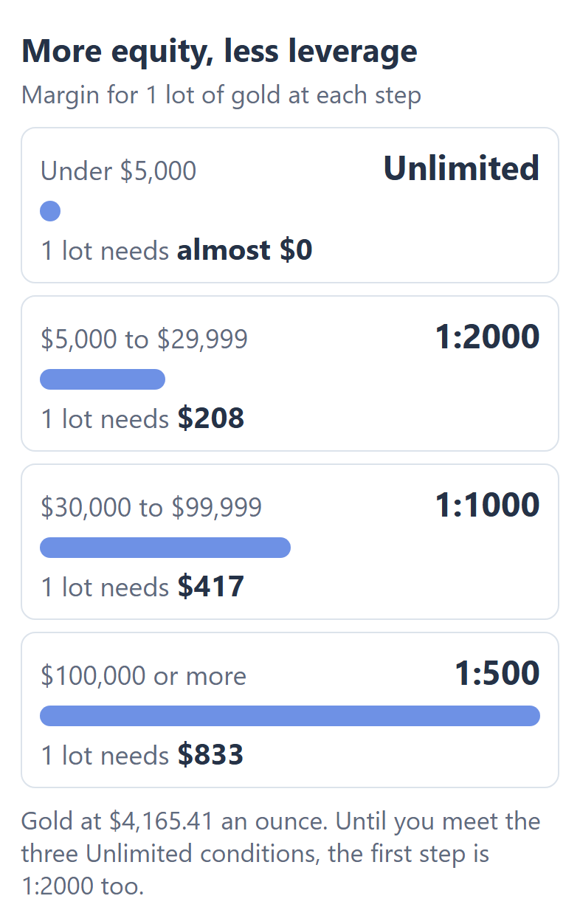Click the $208 margin amount
This screenshot has height=924, width=580.
[211, 418]
